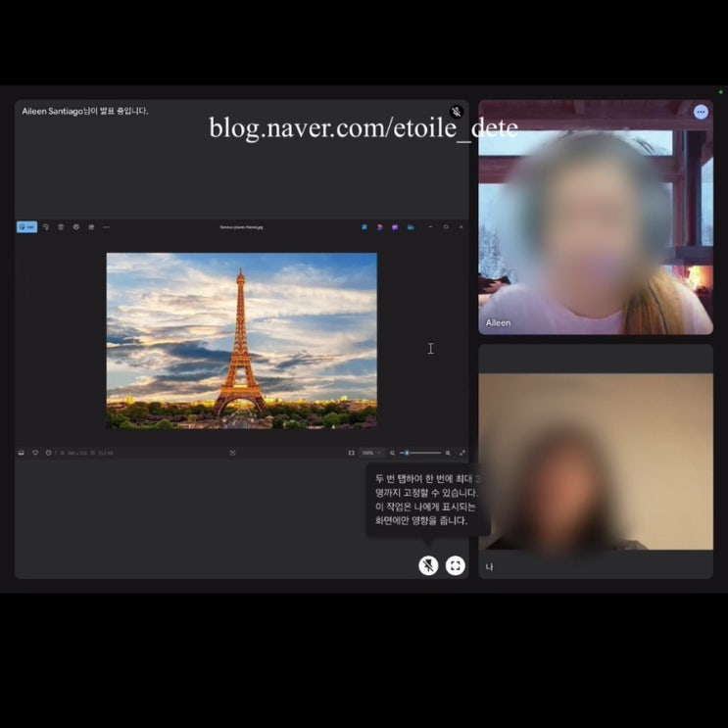Open Aileen's tile more options menu
Image resolution: width=728 pixels, height=728 pixels.
coord(701,112)
